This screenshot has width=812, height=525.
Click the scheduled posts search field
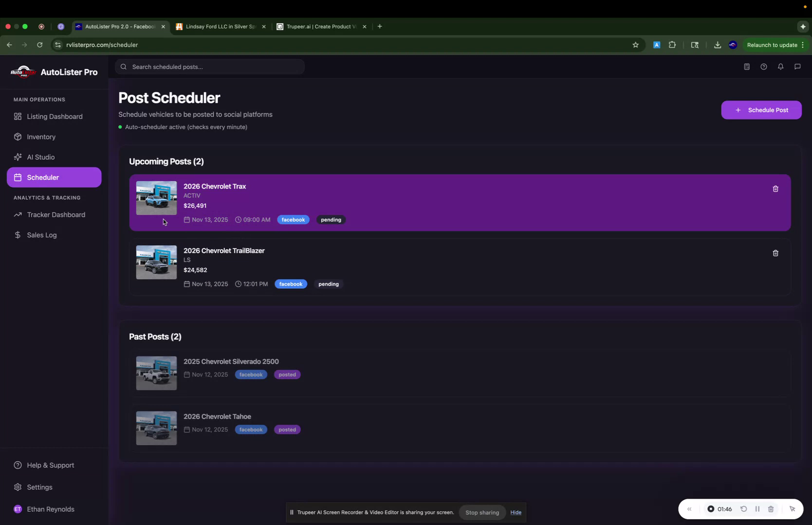pyautogui.click(x=209, y=67)
